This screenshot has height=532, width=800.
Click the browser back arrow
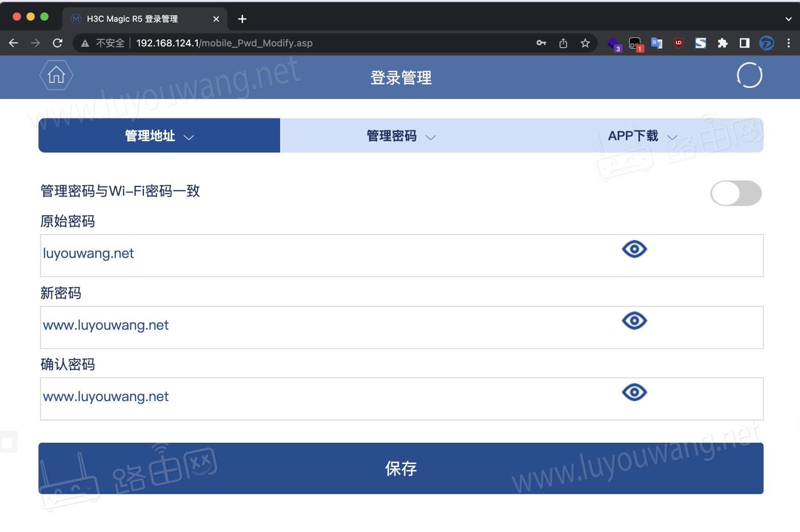tap(13, 43)
